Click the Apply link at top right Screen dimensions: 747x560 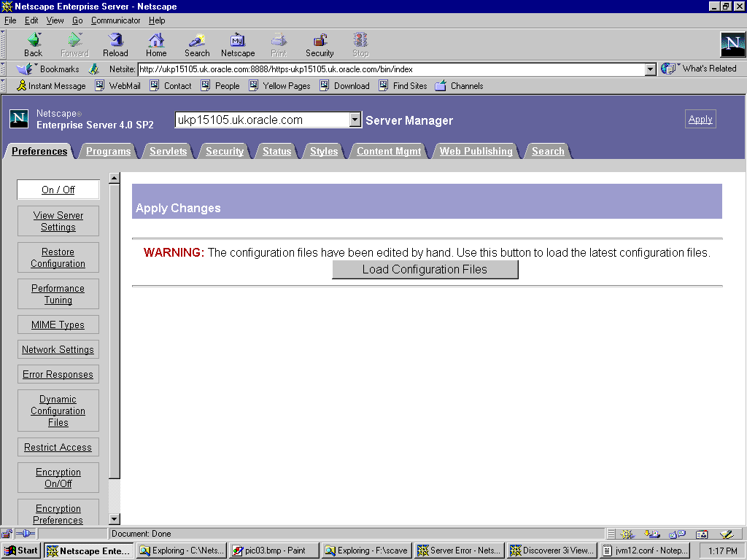[x=700, y=119]
